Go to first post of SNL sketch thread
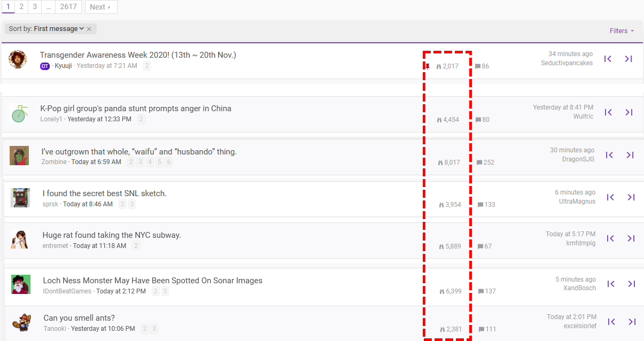This screenshot has width=644, height=341. [x=610, y=197]
